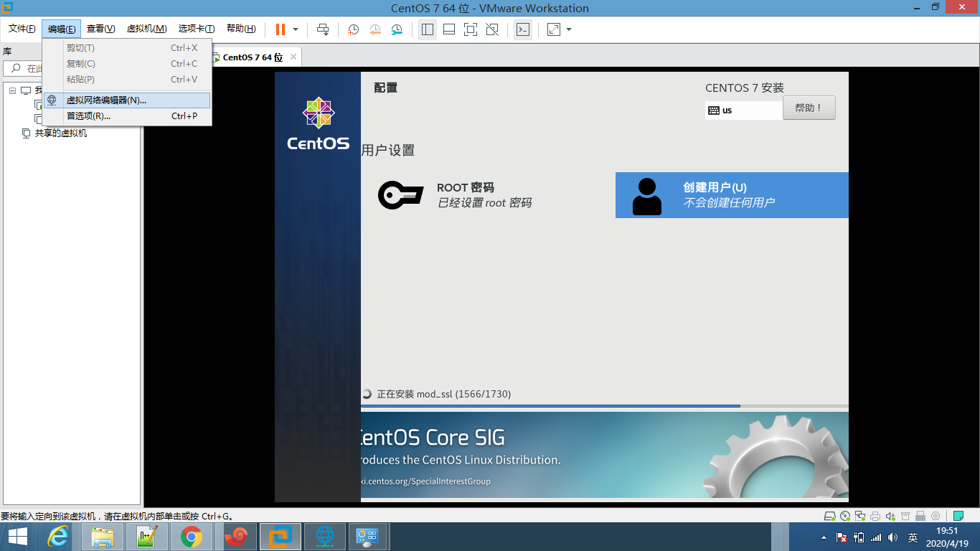Click the 帮助！ button in the installer
The width and height of the screenshot is (980, 551).
coord(809,108)
